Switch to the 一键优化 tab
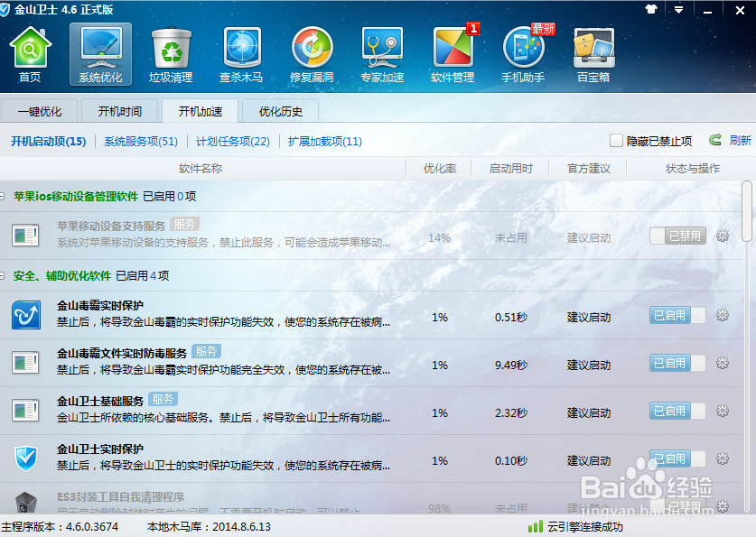Viewport: 756px width, 537px height. point(40,111)
